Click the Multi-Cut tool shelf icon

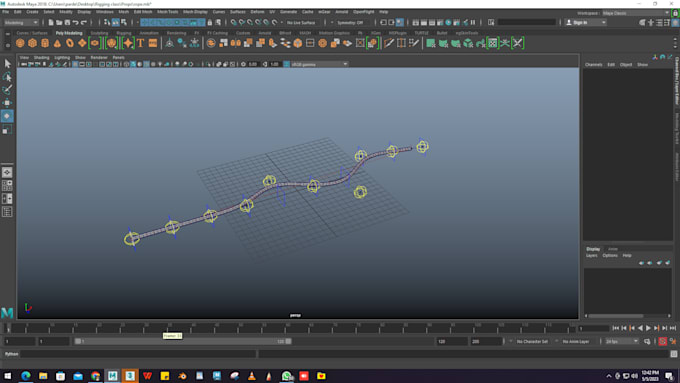[x=389, y=43]
